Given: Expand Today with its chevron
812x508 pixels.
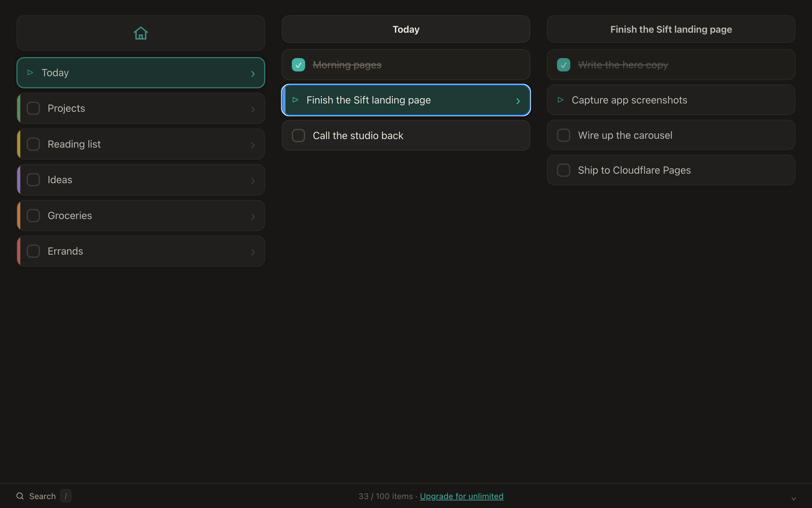Looking at the screenshot, I should [253, 74].
